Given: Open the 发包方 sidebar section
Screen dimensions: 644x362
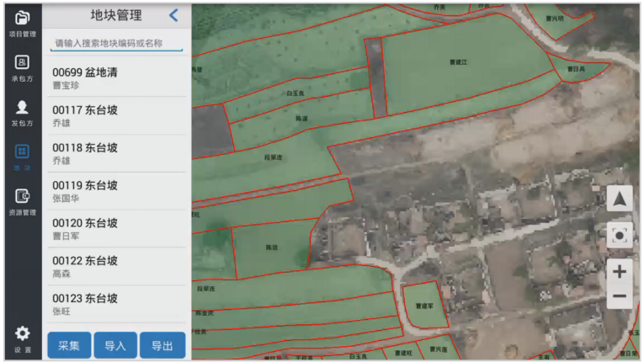Looking at the screenshot, I should (23, 112).
